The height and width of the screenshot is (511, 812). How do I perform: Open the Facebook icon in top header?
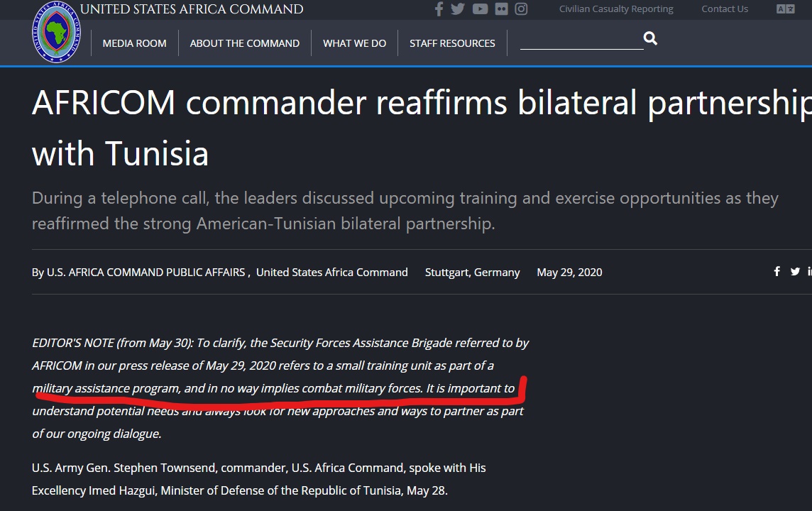tap(439, 9)
